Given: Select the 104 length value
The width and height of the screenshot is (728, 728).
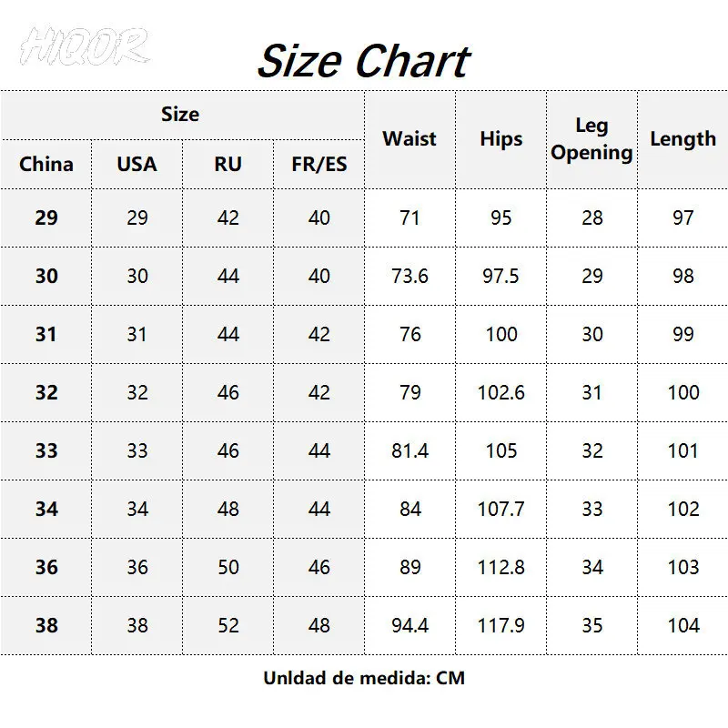Looking at the screenshot, I should [682, 626].
